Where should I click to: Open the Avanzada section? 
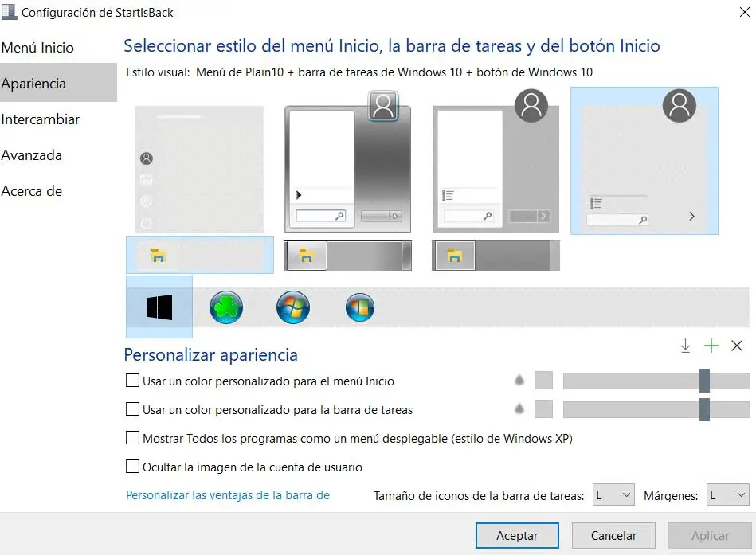(32, 155)
